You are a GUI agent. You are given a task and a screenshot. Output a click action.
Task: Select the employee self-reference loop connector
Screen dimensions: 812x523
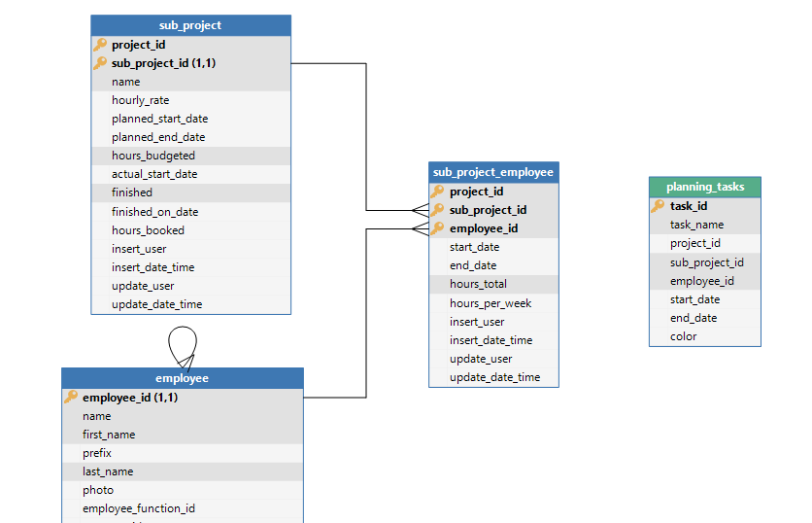click(183, 340)
